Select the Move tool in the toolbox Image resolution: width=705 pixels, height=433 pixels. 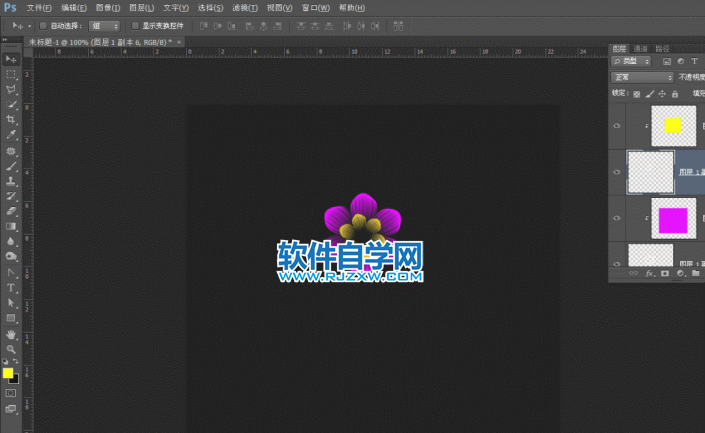pos(11,59)
